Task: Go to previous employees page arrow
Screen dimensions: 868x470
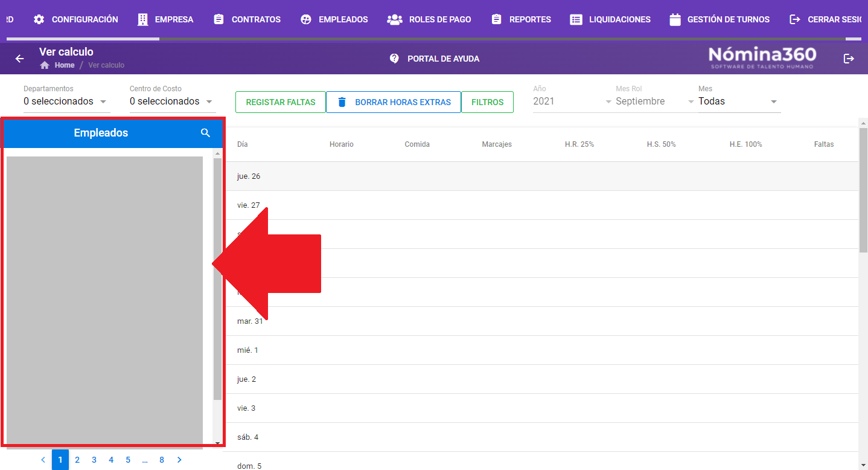Action: click(x=43, y=460)
